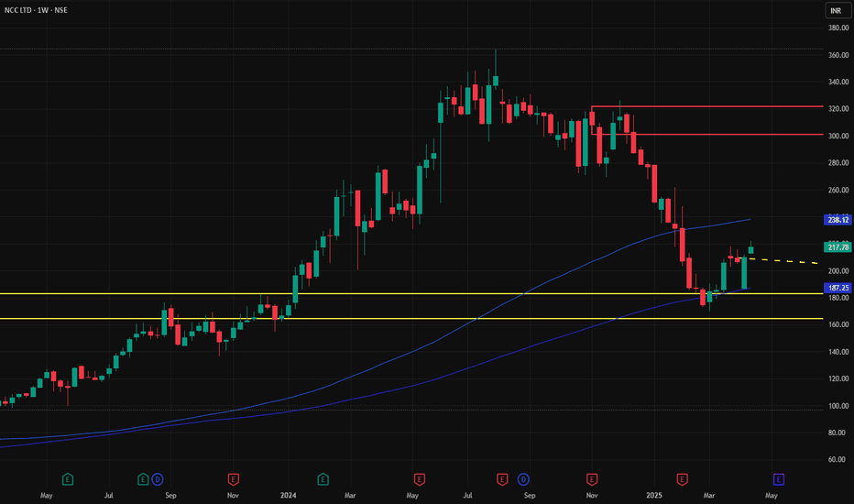The width and height of the screenshot is (854, 504).
Task: Click the purple upcoming earnings marker near May 2025
Action: (779, 479)
